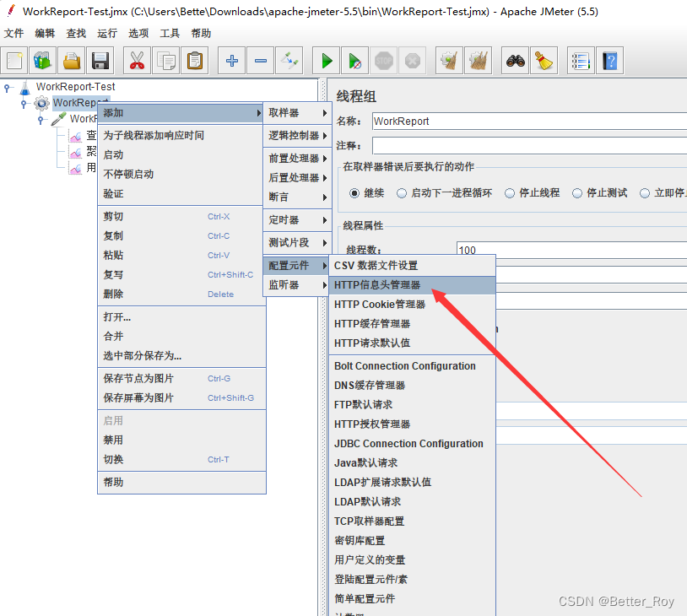Select JDBC Connection Configuration
Viewport: 687px width, 616px height.
(413, 444)
